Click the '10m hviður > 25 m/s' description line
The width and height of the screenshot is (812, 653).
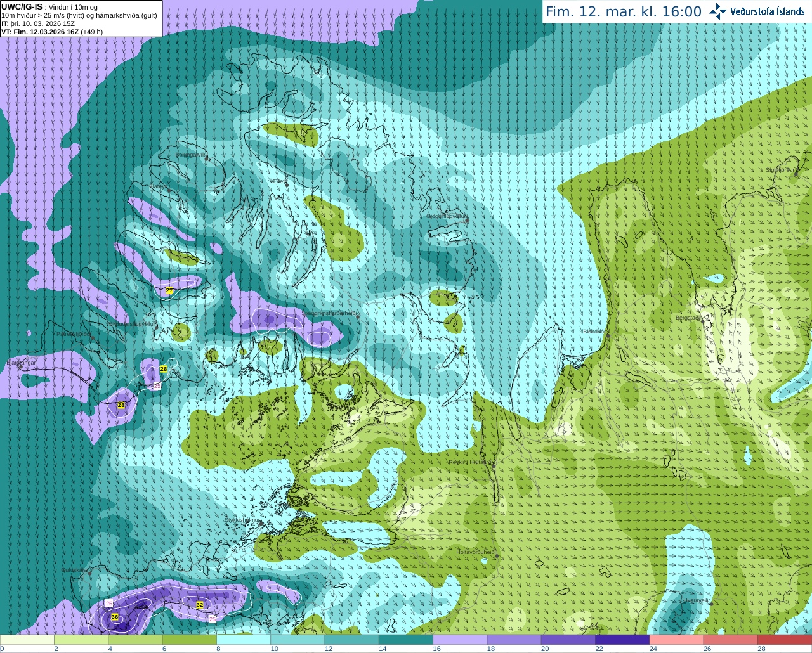(x=79, y=15)
